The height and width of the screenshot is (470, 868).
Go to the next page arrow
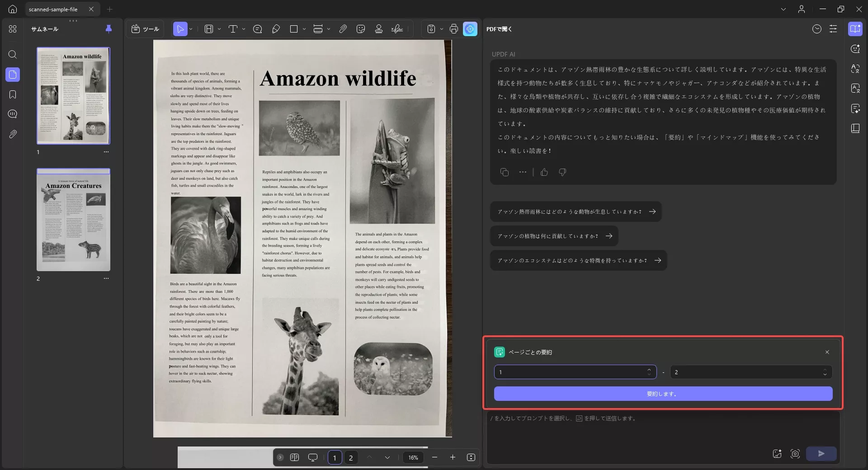point(387,457)
